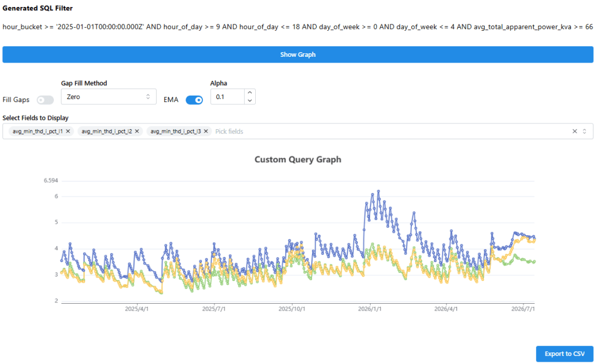Turn off the EMA switch

194,100
